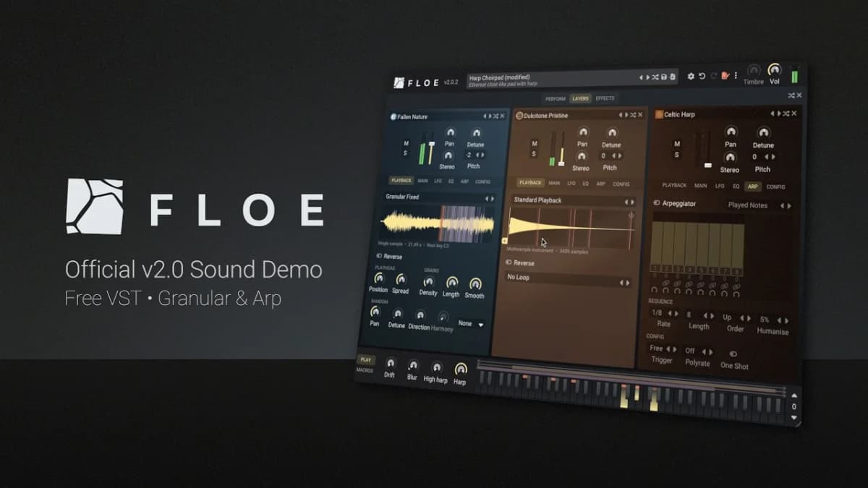Toggle the One Shot switch
This screenshot has width=868, height=488.
pos(733,354)
